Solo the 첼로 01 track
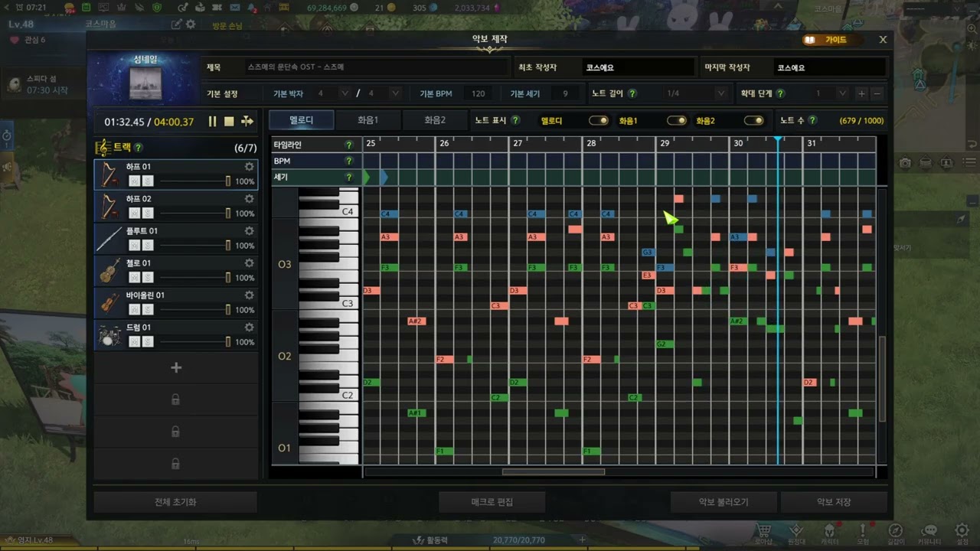980x551 pixels. click(148, 278)
